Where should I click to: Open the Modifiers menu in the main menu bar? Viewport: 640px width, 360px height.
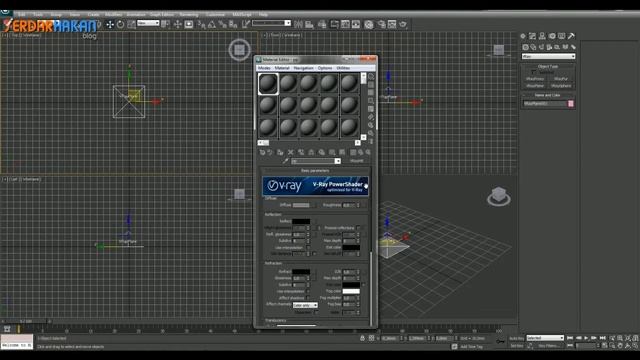click(x=113, y=14)
